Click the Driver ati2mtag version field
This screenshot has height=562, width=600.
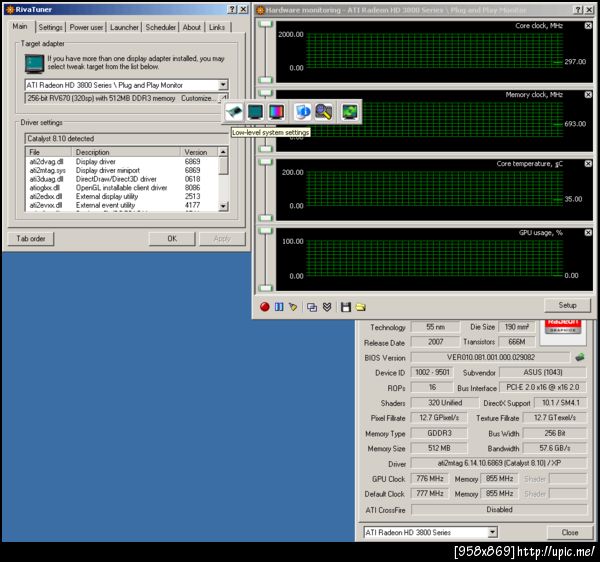(x=499, y=463)
